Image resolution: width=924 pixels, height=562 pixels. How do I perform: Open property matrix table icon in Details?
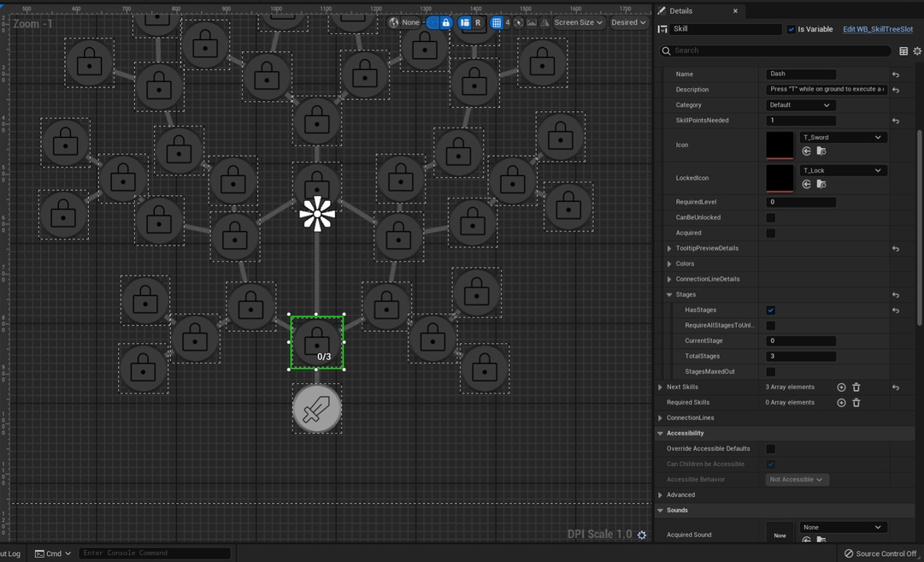[x=903, y=51]
